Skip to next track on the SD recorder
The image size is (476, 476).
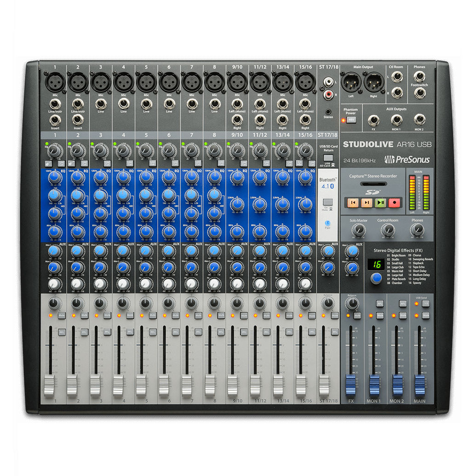click(x=367, y=202)
